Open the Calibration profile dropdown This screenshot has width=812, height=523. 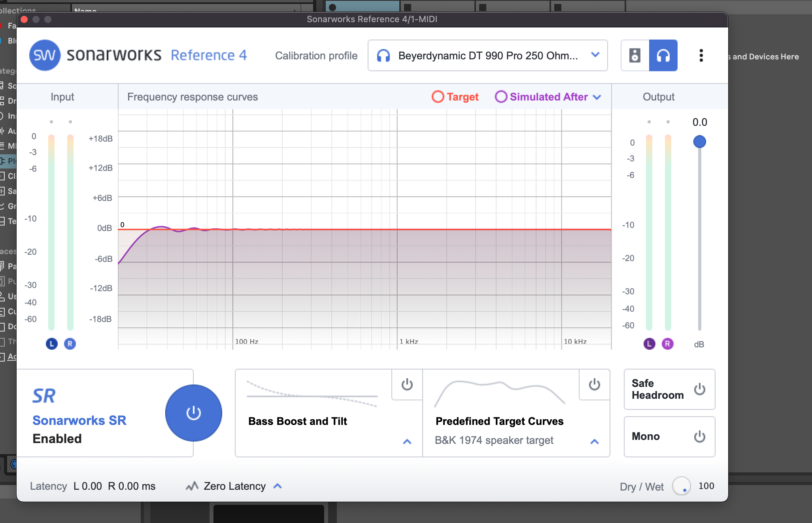pyautogui.click(x=487, y=55)
